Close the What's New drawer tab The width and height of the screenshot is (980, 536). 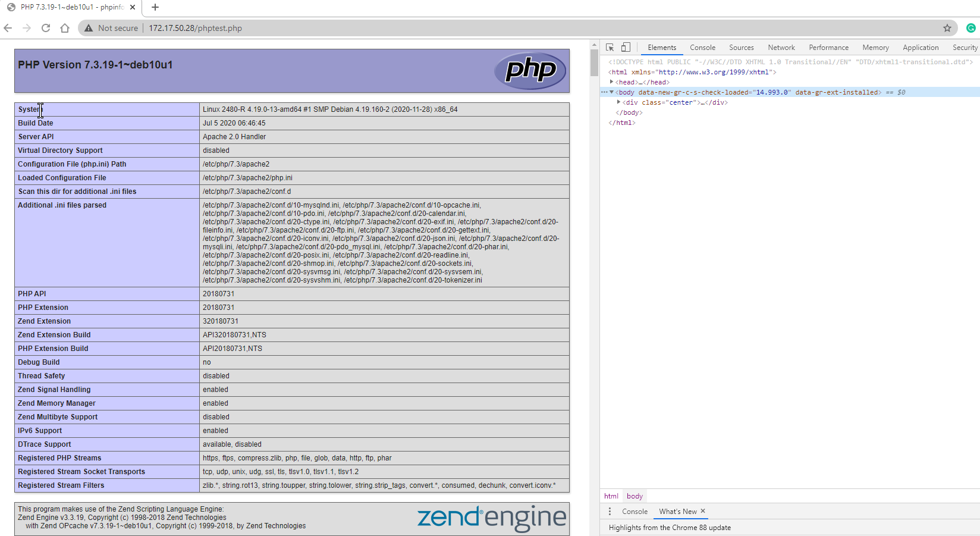click(x=703, y=511)
